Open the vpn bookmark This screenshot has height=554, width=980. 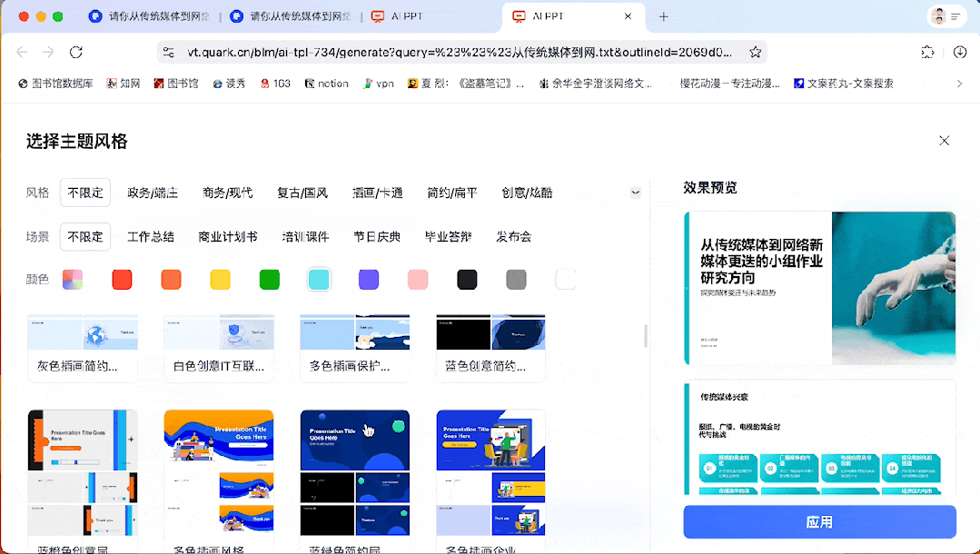point(379,83)
